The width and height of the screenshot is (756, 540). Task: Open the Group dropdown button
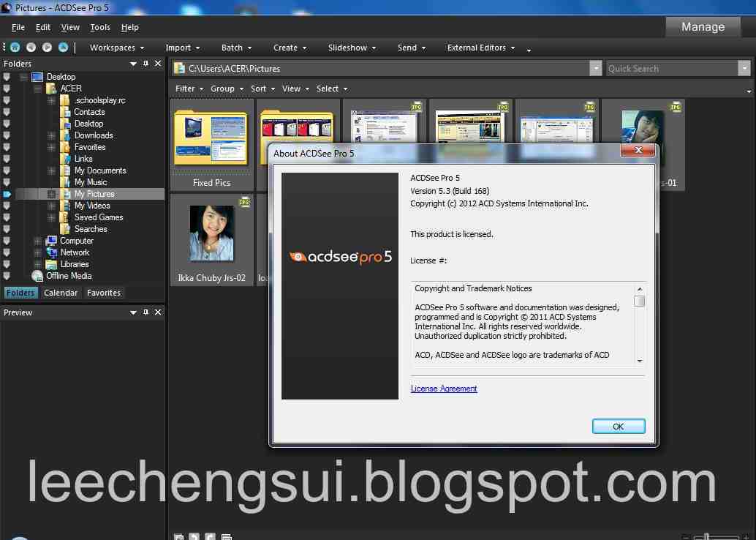pyautogui.click(x=227, y=89)
